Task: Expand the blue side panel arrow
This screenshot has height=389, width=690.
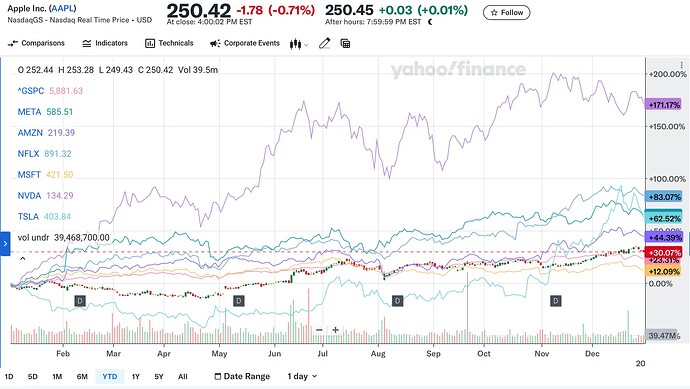Action: 5,243
